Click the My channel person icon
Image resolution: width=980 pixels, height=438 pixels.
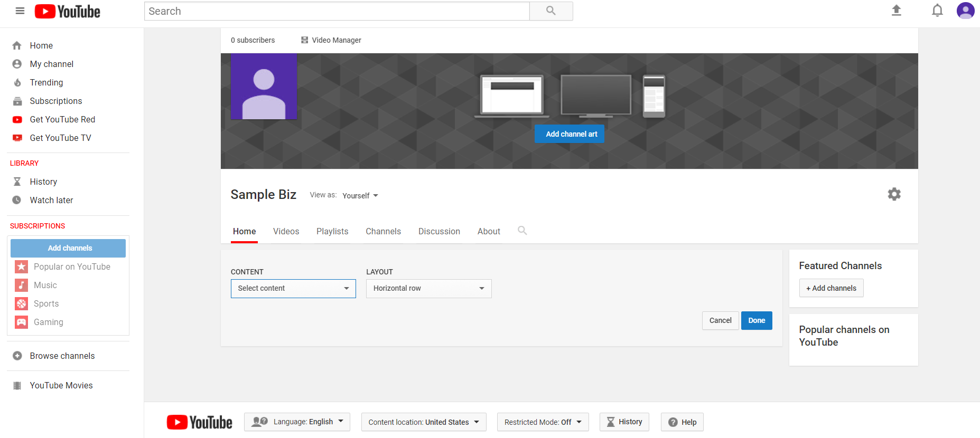[x=17, y=64]
